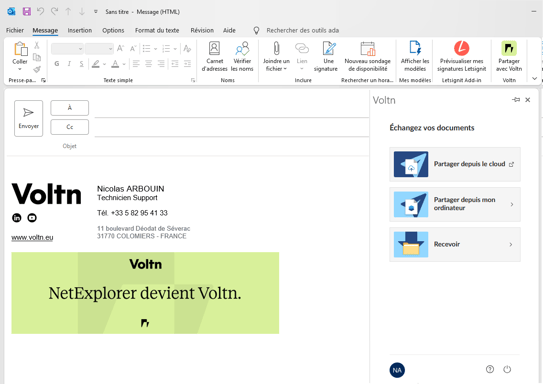Switch to Format du texte tab

click(x=157, y=30)
